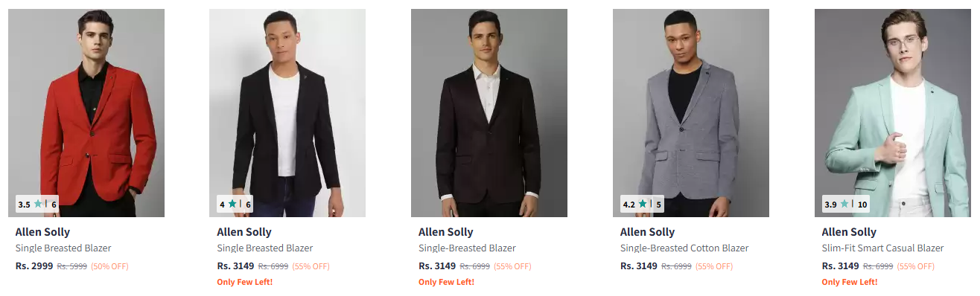
Task: Open Slim-Fit Smart Casual Blazer title
Action: [882, 248]
